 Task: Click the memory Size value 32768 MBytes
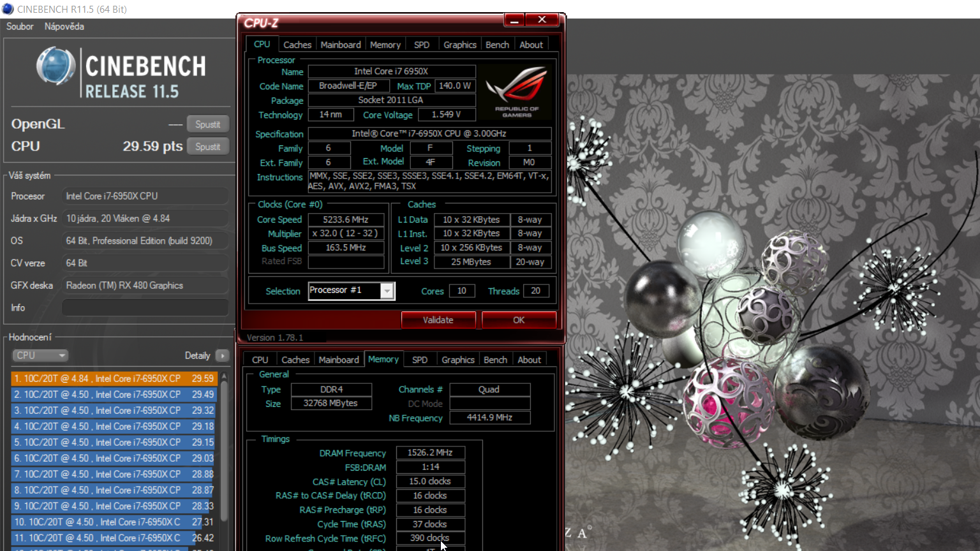click(x=331, y=403)
